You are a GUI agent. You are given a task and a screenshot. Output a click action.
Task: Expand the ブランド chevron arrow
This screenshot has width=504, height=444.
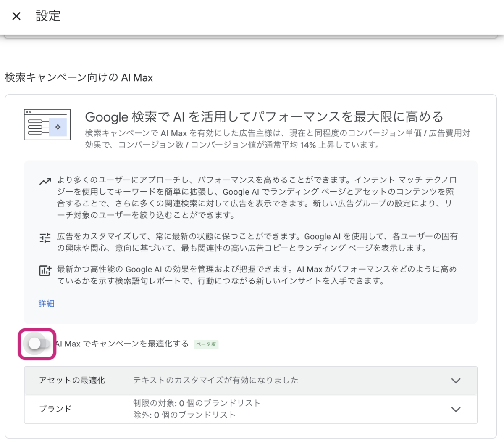pyautogui.click(x=456, y=410)
